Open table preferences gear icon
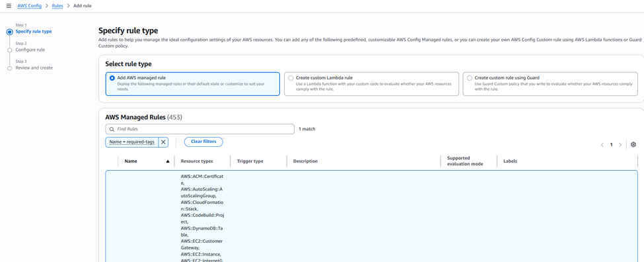The image size is (644, 262). pyautogui.click(x=633, y=144)
